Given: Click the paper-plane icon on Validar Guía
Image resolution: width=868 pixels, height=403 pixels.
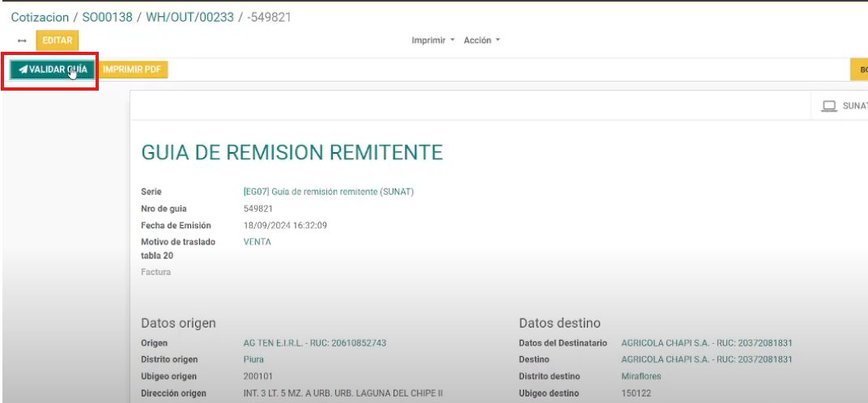Looking at the screenshot, I should 23,70.
